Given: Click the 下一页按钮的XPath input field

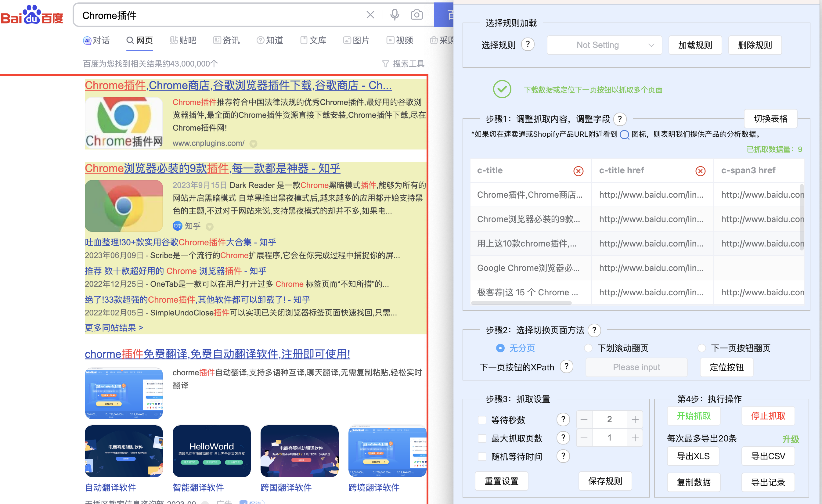Looking at the screenshot, I should pos(636,367).
